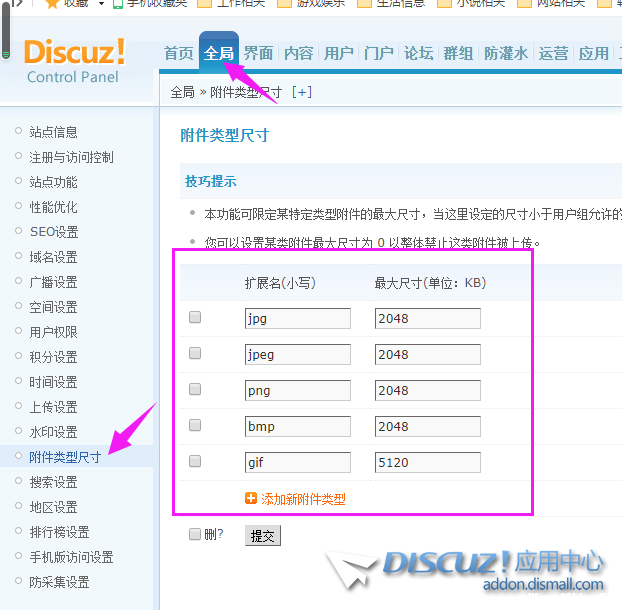622x610 pixels.
Task: Click the orange plus icon for 添加新附件类型
Action: pos(251,498)
